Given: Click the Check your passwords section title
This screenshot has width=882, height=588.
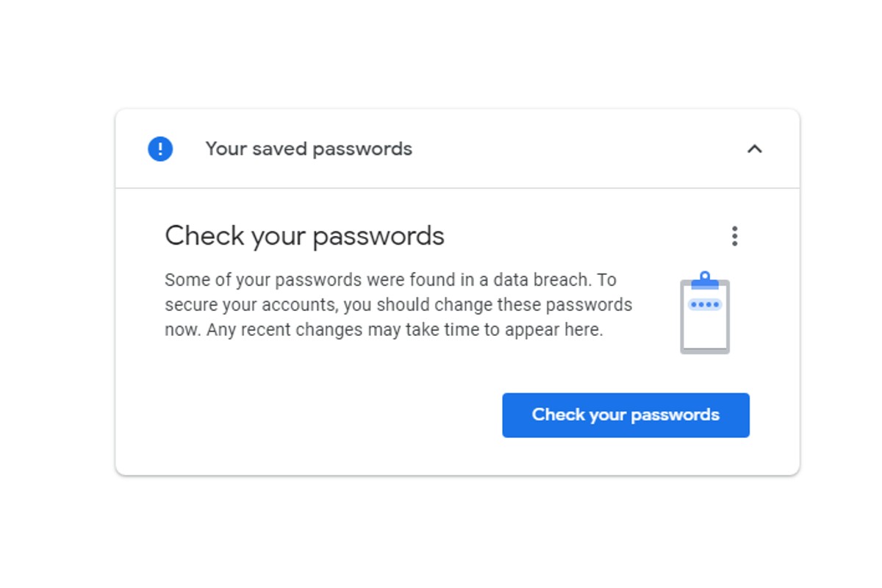Looking at the screenshot, I should click(x=304, y=235).
